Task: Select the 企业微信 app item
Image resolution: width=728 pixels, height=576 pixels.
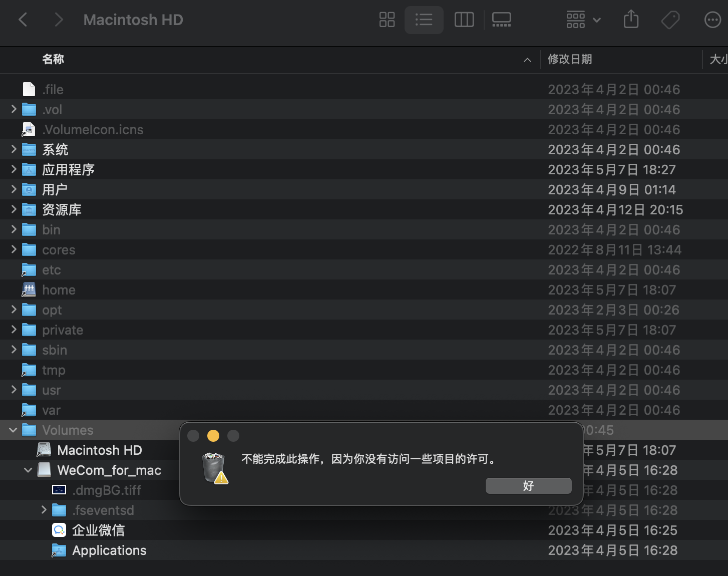Action: 98,530
